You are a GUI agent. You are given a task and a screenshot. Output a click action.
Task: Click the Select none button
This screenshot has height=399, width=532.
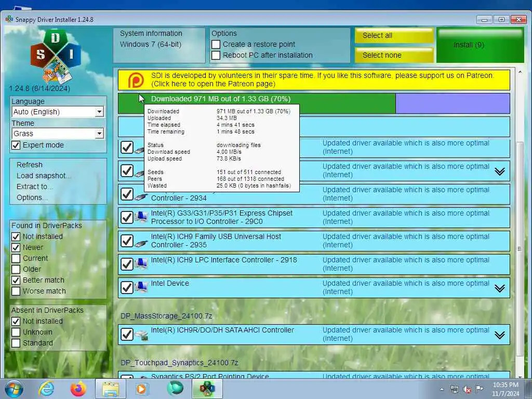click(394, 55)
